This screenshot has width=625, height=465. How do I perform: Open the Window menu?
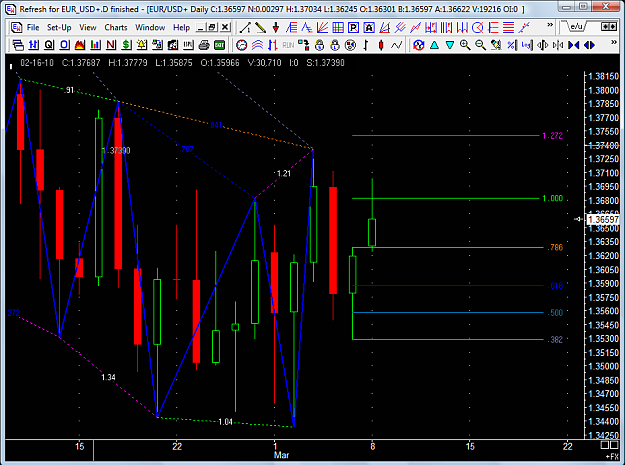tap(150, 27)
